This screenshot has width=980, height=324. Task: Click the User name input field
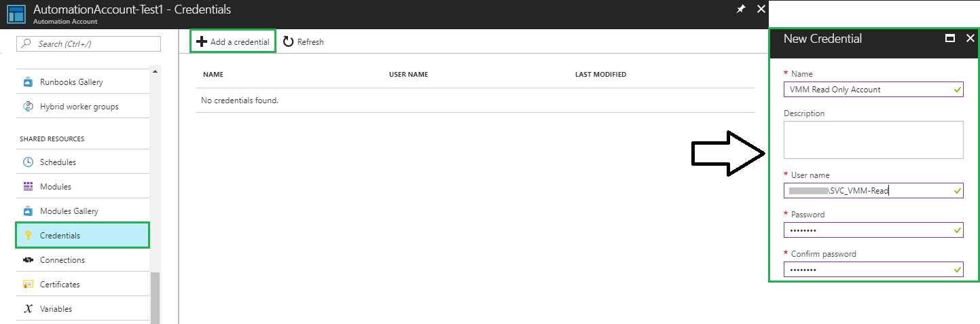873,190
